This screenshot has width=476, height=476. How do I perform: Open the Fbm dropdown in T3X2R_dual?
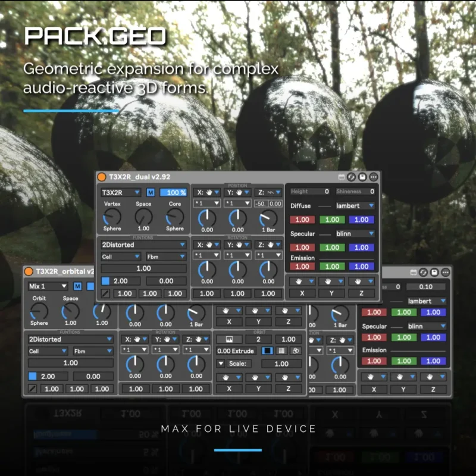[x=166, y=257]
